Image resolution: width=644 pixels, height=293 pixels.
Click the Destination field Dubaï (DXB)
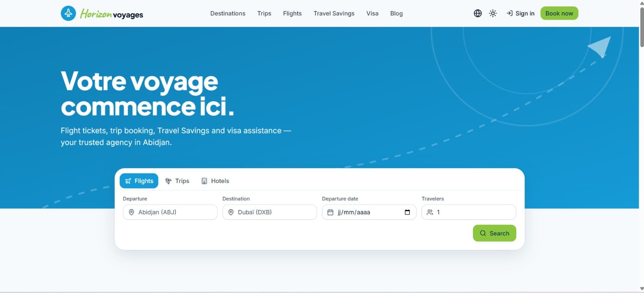point(270,212)
